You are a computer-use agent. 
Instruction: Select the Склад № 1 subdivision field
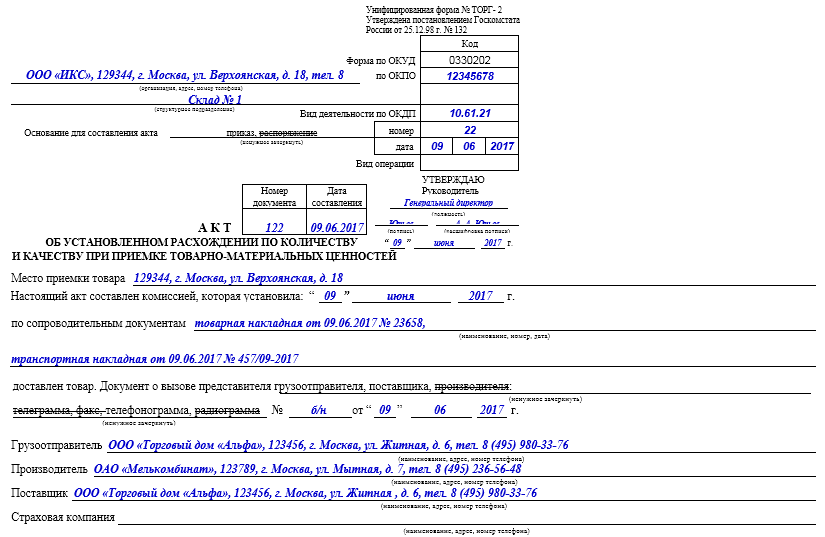coord(215,99)
